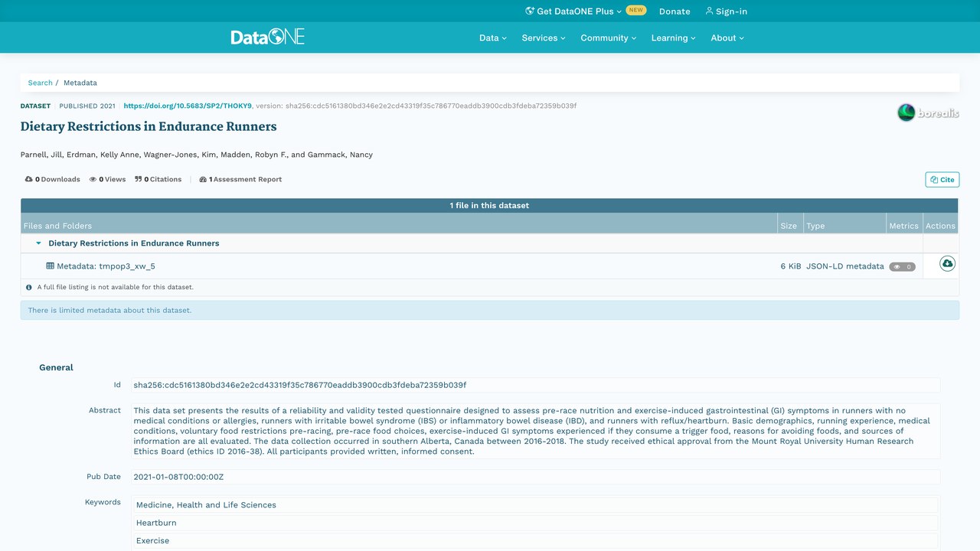Expand the Learning menu
980x551 pixels.
(674, 37)
